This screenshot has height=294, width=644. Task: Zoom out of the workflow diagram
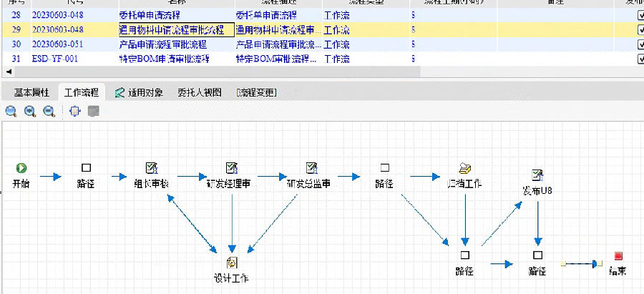coord(49,112)
